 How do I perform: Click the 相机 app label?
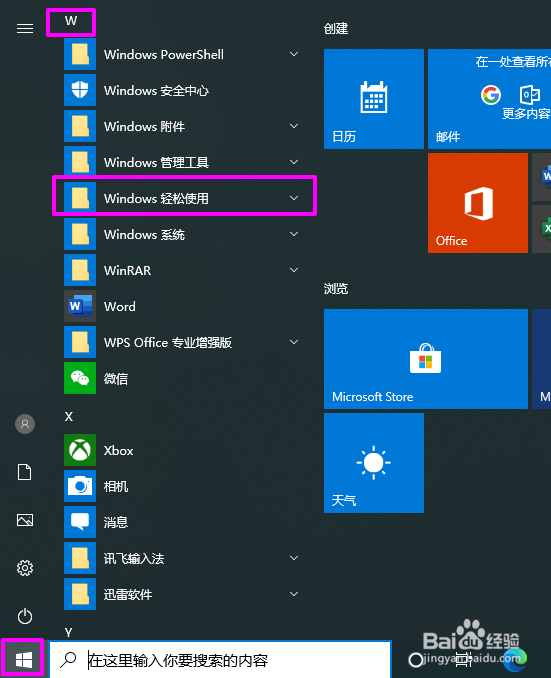pos(116,486)
